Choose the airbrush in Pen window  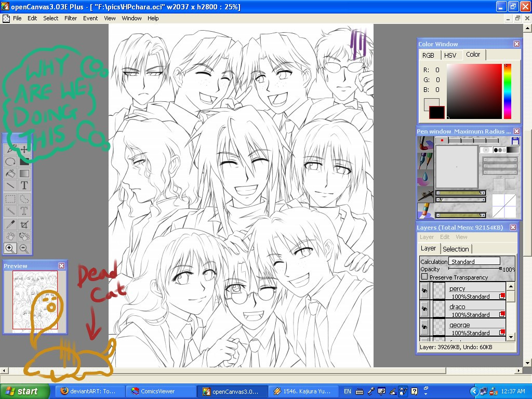click(425, 194)
